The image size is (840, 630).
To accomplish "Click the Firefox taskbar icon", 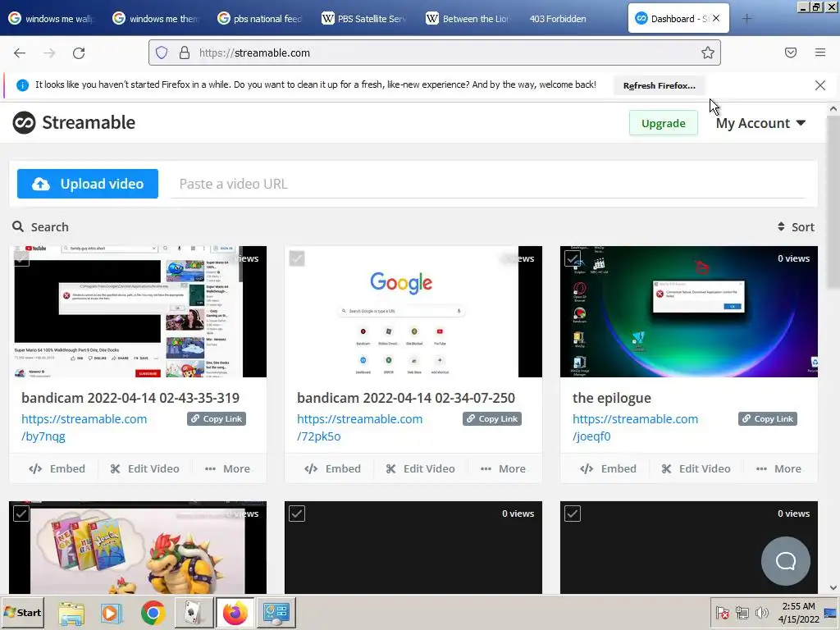I will (235, 613).
